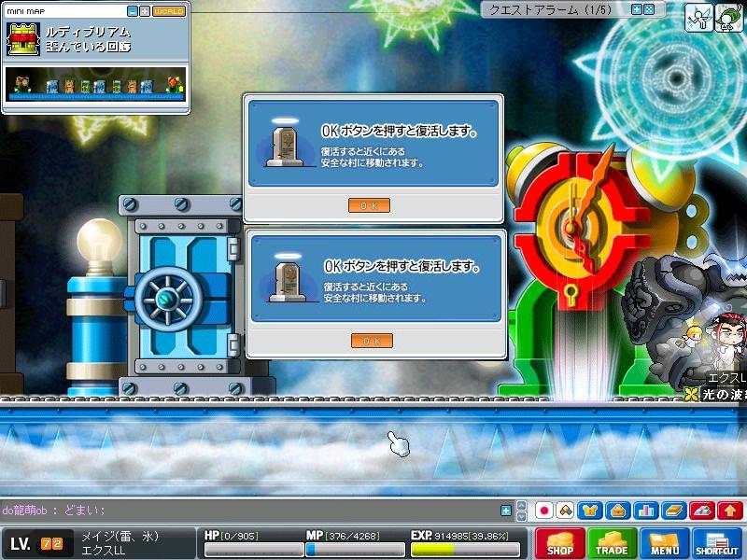Open the WORLD map from the mini map
Screen dimensions: 747x560
(x=169, y=11)
